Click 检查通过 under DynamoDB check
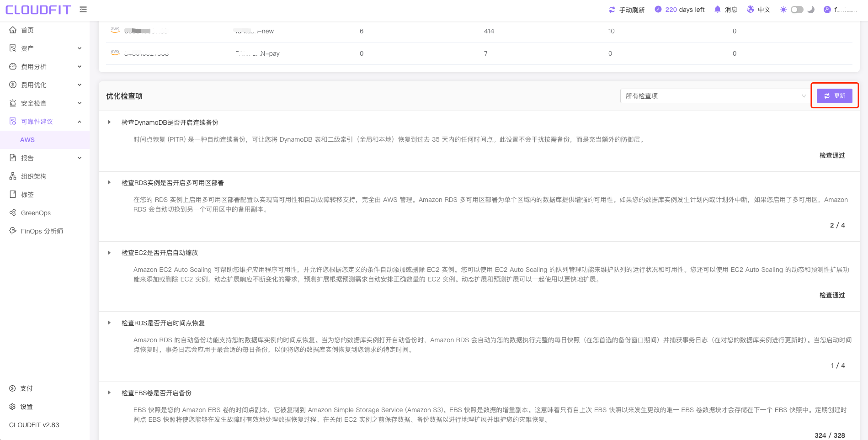Image resolution: width=868 pixels, height=440 pixels. 832,155
